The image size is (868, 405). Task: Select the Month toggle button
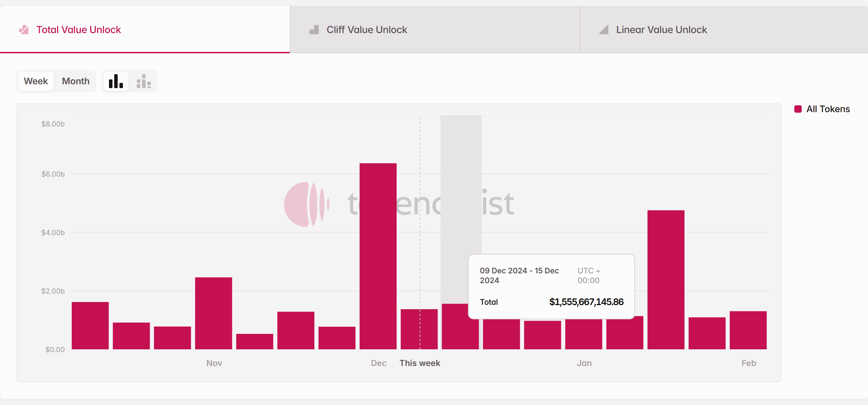pos(76,81)
